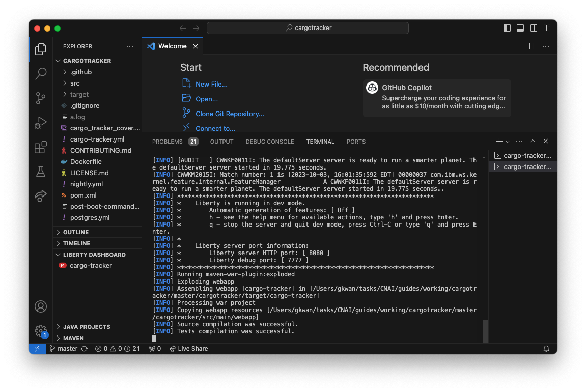The width and height of the screenshot is (586, 392).
Task: Open the Manage settings gear
Action: [x=41, y=331]
